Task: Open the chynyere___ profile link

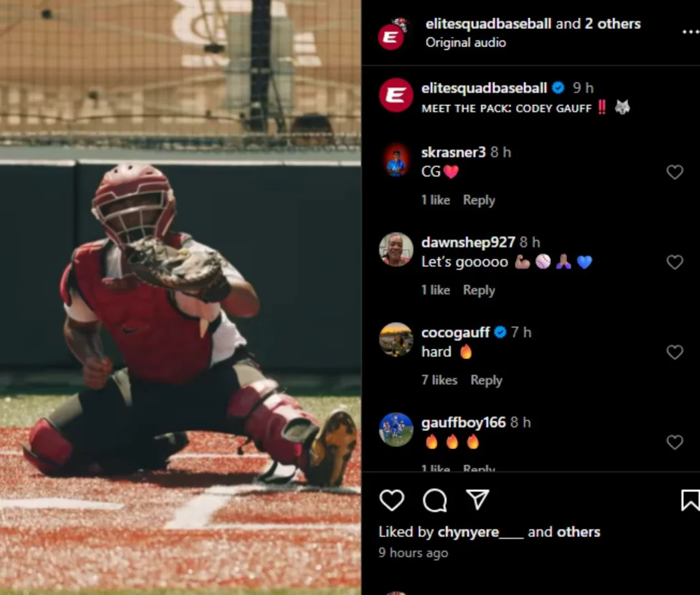Action: click(480, 532)
